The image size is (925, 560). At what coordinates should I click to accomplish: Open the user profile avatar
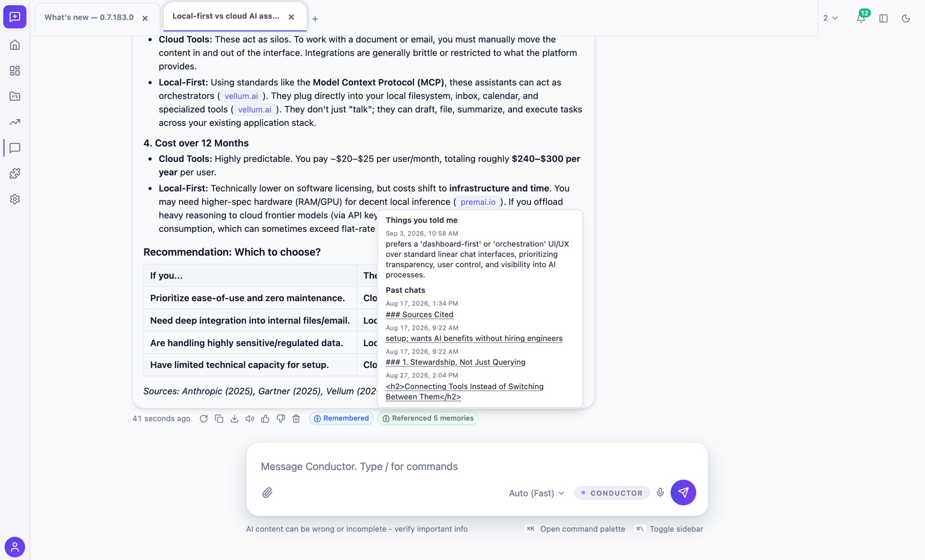(15, 547)
